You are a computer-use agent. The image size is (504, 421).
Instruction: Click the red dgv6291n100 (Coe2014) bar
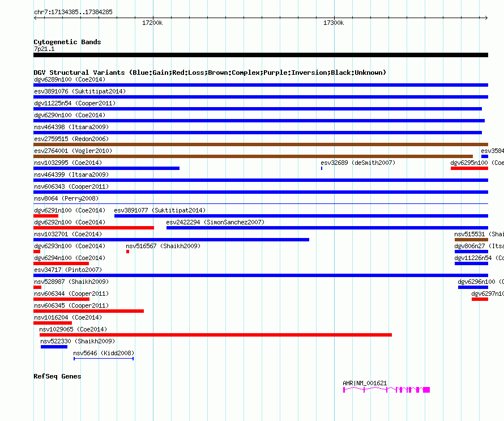pos(46,216)
